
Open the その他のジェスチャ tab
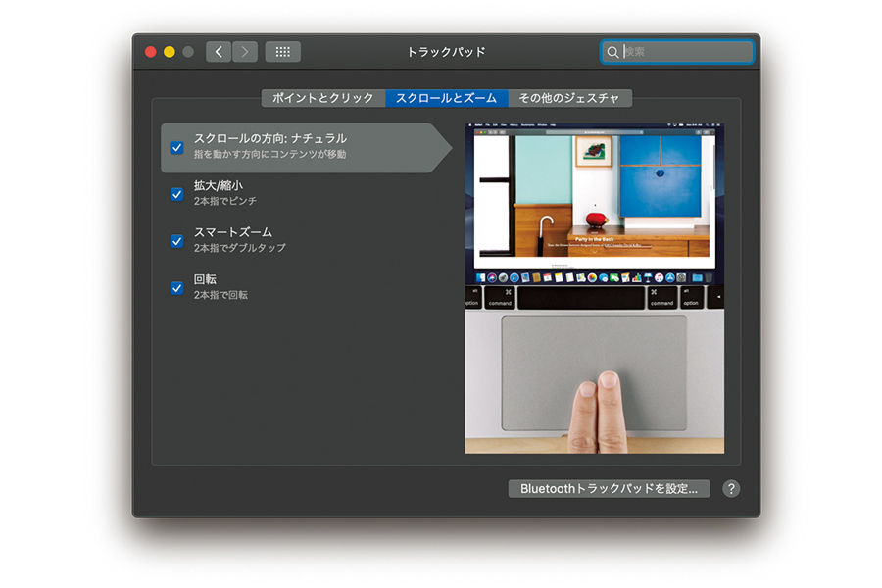(569, 98)
